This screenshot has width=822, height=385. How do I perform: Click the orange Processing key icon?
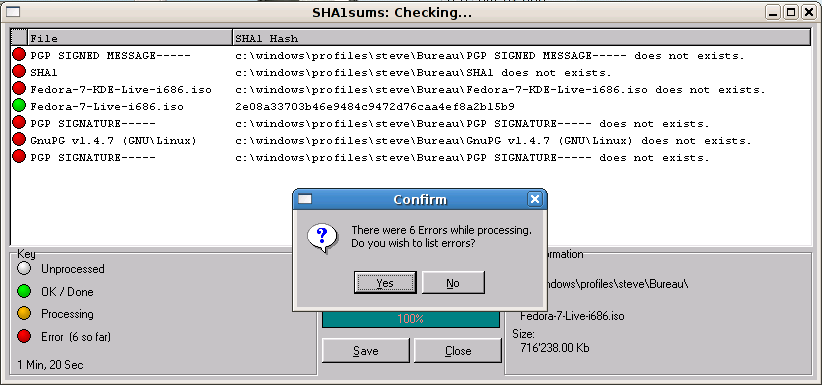point(24,314)
